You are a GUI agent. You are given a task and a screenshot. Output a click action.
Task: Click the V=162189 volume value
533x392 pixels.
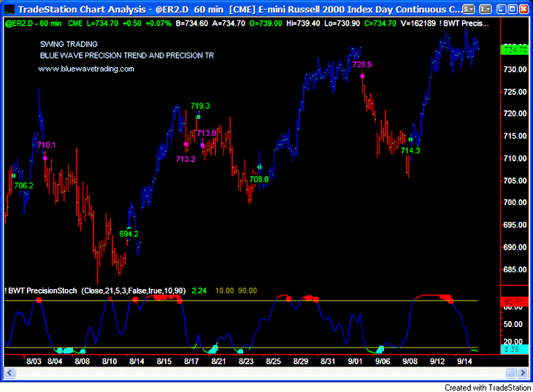pos(418,23)
